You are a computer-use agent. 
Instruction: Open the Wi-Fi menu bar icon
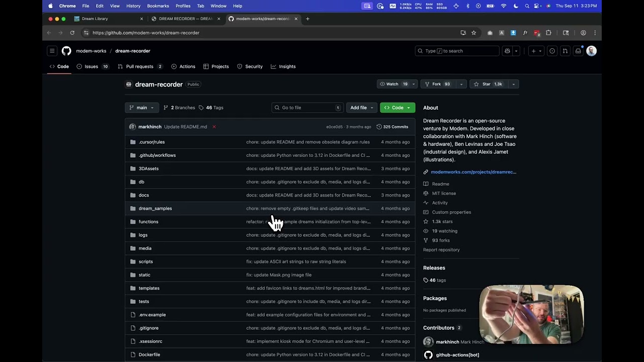tap(504, 6)
